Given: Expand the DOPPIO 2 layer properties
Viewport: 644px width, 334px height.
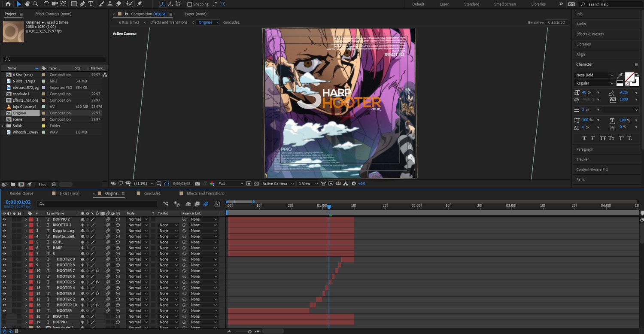Looking at the screenshot, I should tap(26, 219).
